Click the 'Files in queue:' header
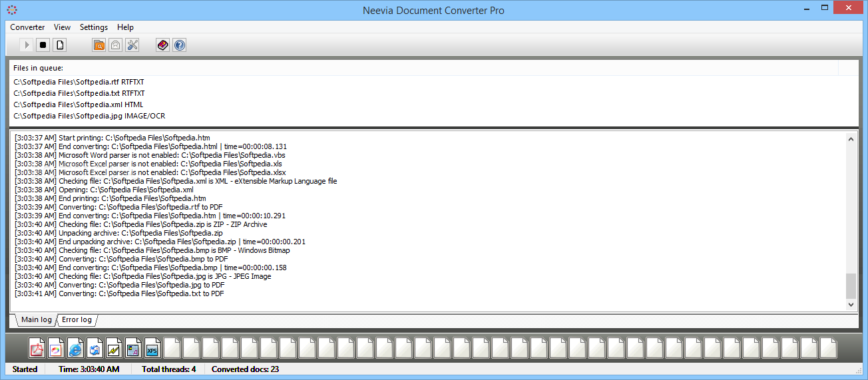 coord(38,68)
